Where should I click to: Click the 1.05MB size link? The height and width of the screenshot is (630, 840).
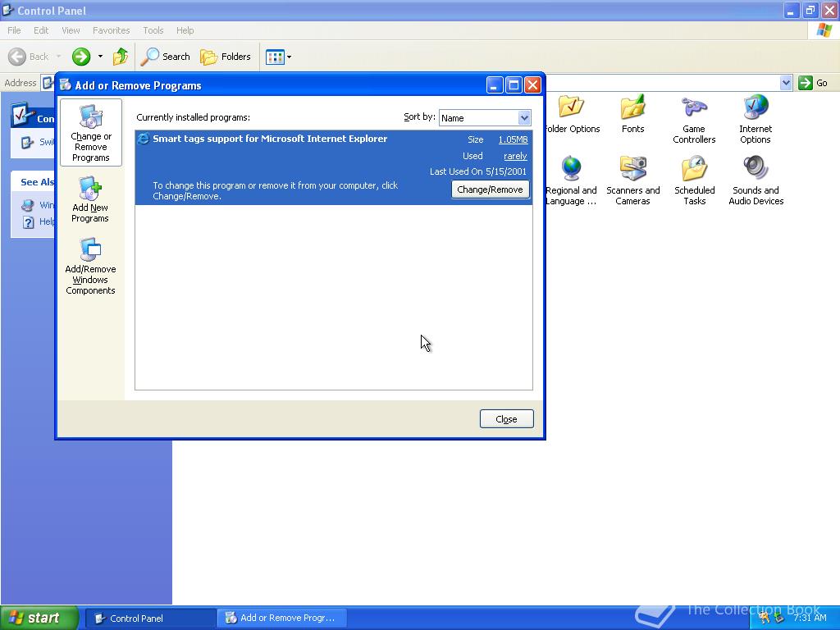513,139
